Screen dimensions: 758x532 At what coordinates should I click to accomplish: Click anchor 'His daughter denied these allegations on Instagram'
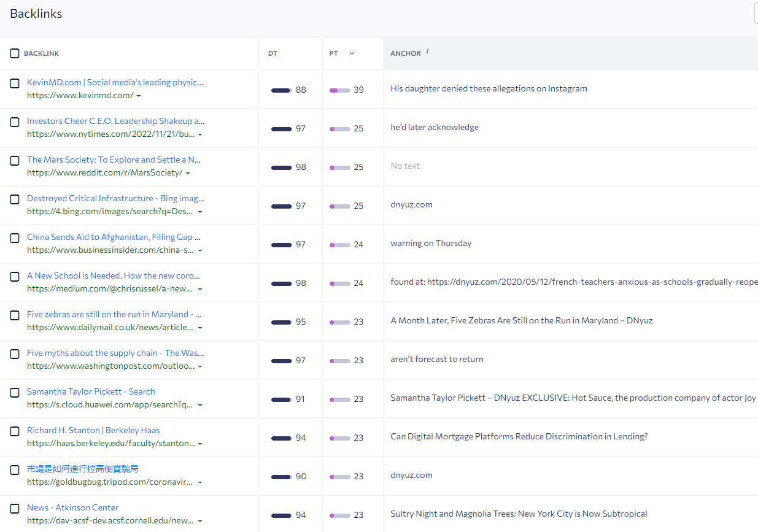tap(489, 88)
